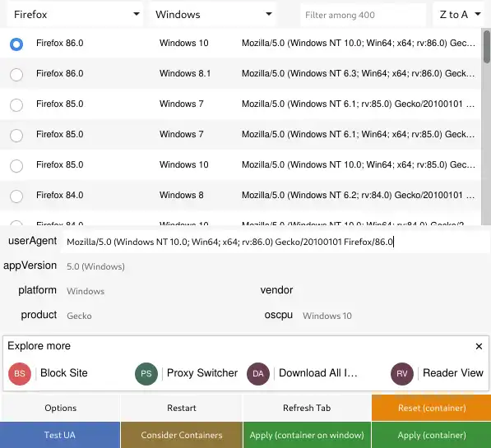Click the Reader View link text
Screen dimensions: 491x448
click(453, 373)
